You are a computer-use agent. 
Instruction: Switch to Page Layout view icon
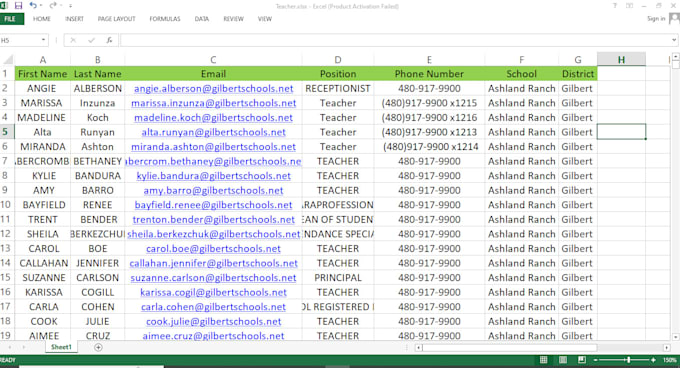click(x=563, y=360)
